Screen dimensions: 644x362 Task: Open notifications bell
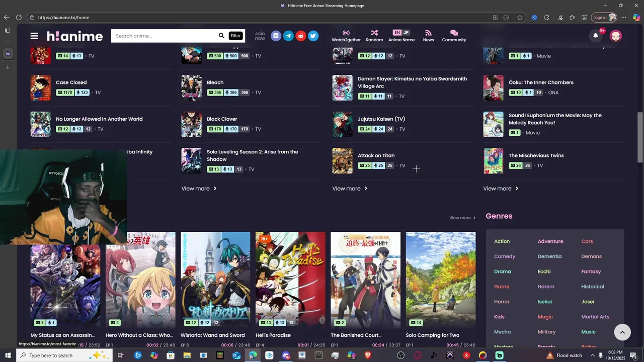596,36
